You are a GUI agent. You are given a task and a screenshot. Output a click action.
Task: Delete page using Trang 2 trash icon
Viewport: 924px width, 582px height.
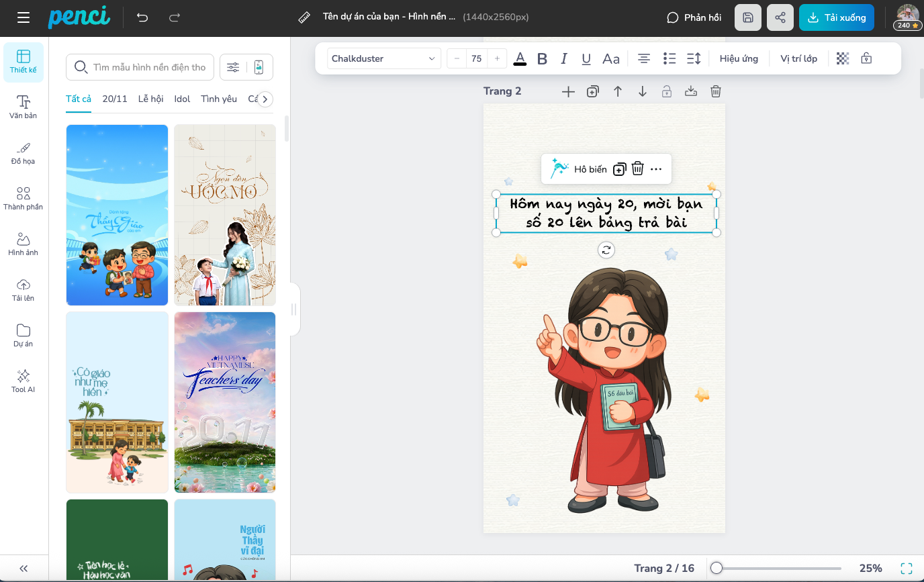[716, 91]
